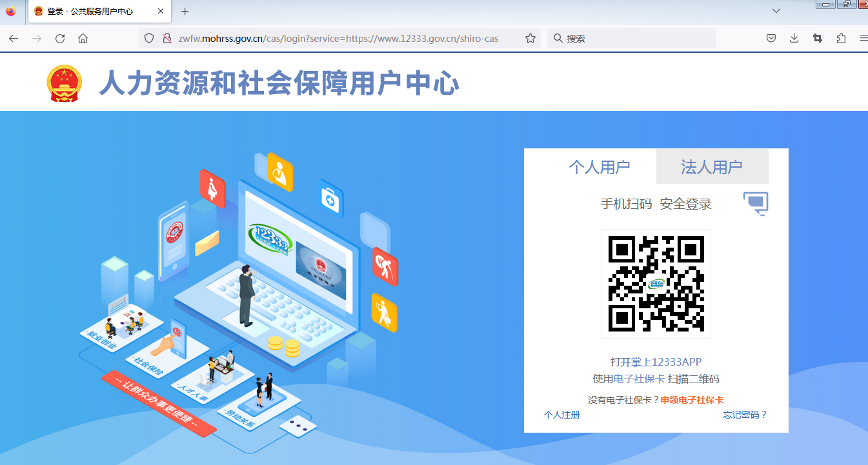
Task: Show site security lock information
Action: (x=167, y=39)
